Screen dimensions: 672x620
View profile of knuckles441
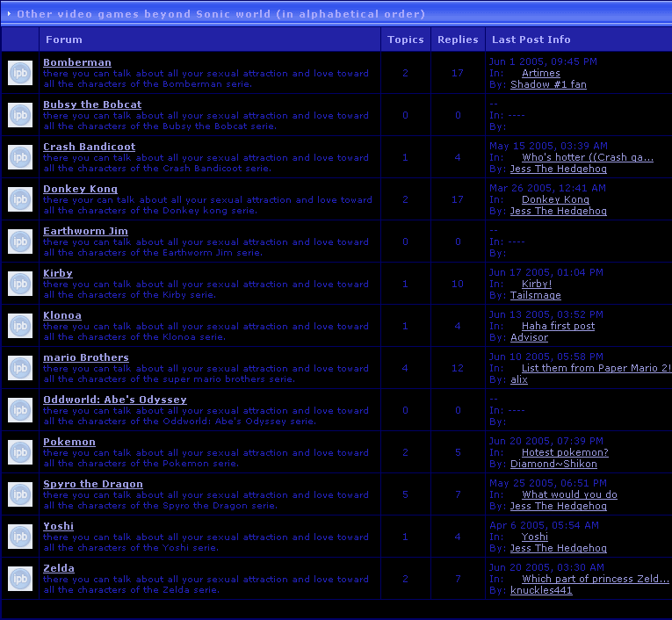click(541, 590)
